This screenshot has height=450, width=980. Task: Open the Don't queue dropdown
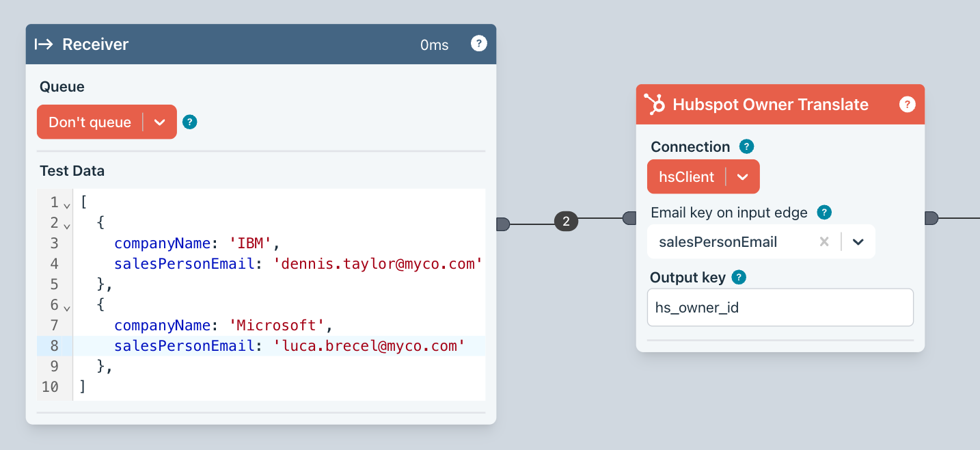tap(160, 122)
